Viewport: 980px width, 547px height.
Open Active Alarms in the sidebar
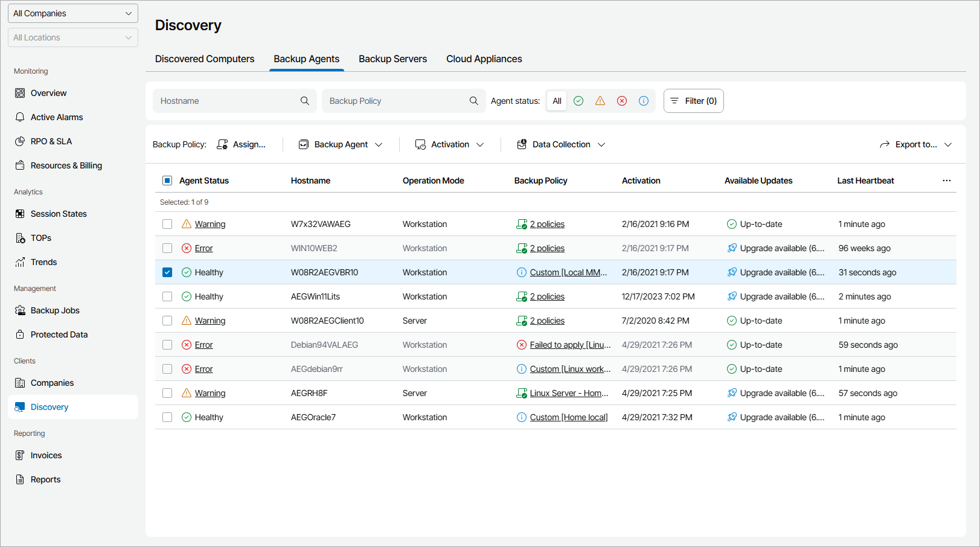pyautogui.click(x=57, y=117)
